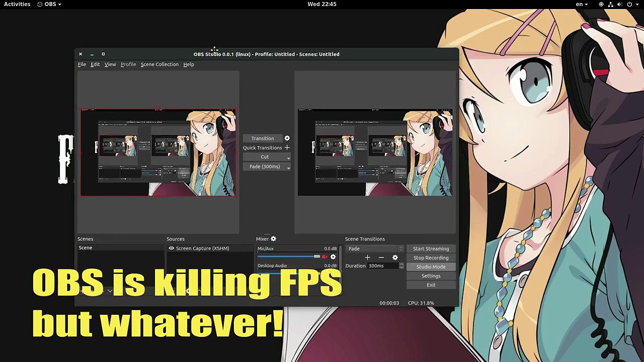The width and height of the screenshot is (644, 362).
Task: Open scene transition properties gear
Action: [x=395, y=257]
